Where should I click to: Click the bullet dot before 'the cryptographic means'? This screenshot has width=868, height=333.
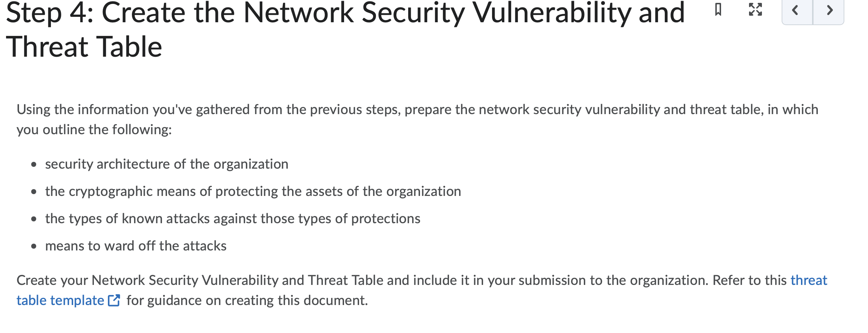34,192
